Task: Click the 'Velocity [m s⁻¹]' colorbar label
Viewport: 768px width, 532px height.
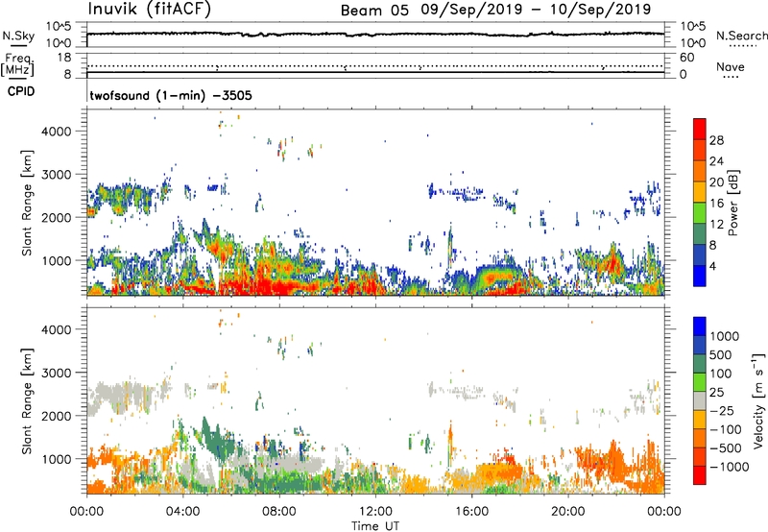Action: (x=757, y=400)
